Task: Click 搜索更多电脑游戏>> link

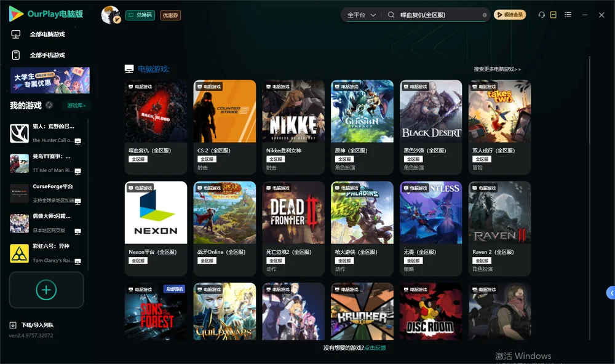Action: tap(498, 69)
